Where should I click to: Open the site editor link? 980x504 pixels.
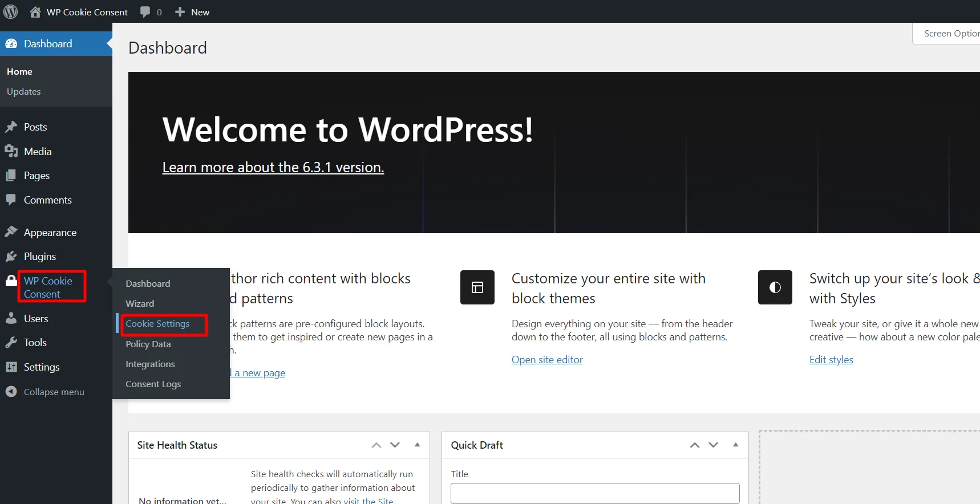click(546, 360)
